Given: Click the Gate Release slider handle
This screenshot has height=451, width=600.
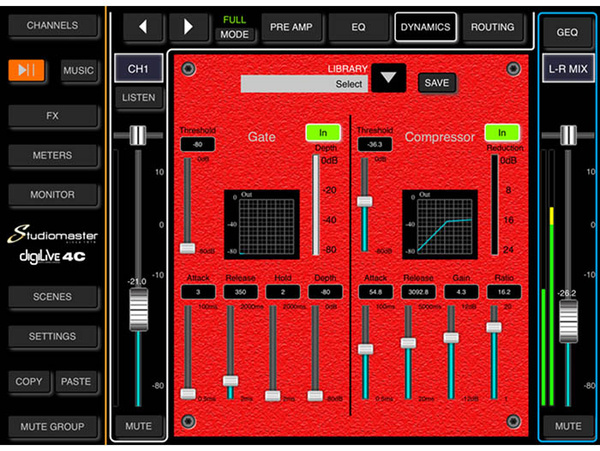Looking at the screenshot, I should (x=230, y=381).
